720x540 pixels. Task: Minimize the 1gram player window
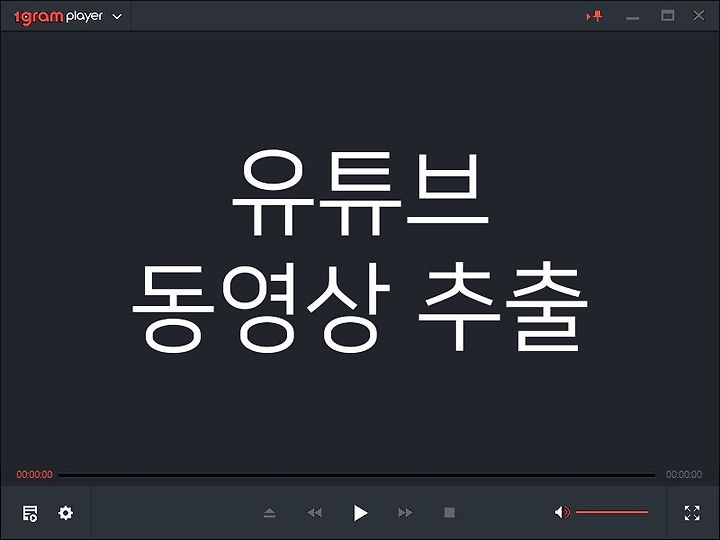(632, 18)
